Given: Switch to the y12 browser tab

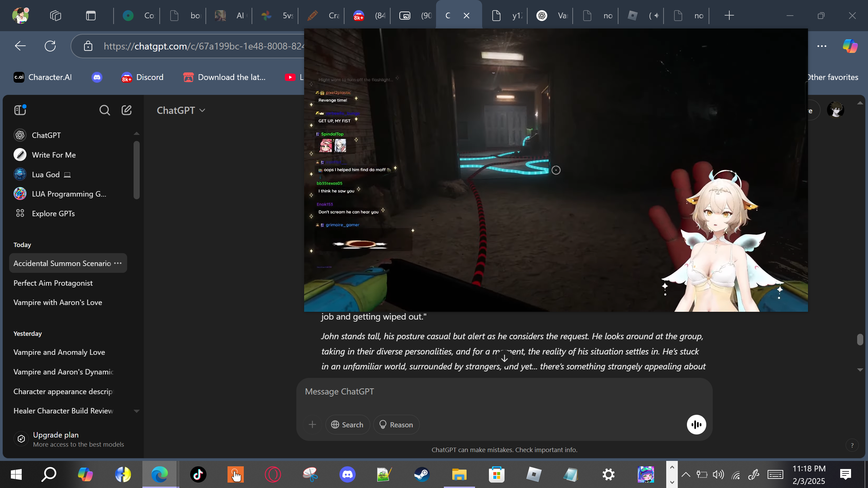Looking at the screenshot, I should click(x=506, y=16).
